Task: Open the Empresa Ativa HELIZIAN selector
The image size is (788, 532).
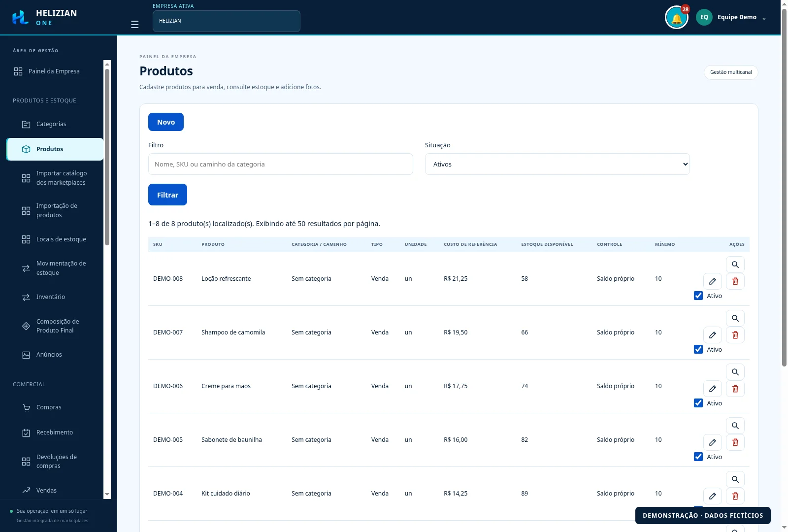Action: click(x=227, y=21)
